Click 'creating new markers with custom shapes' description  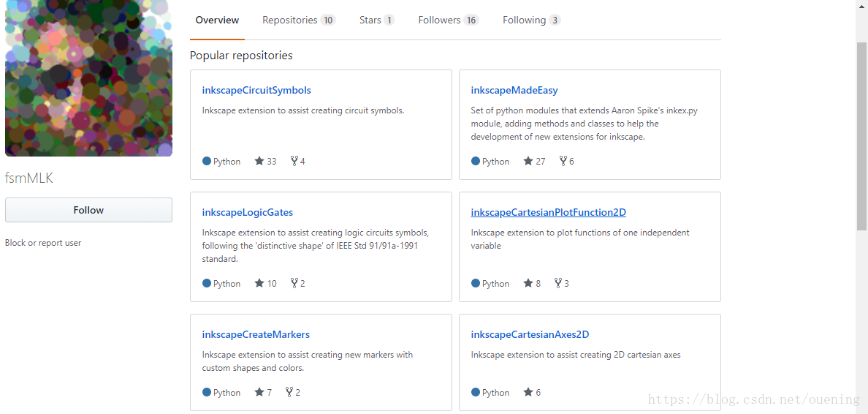(307, 361)
